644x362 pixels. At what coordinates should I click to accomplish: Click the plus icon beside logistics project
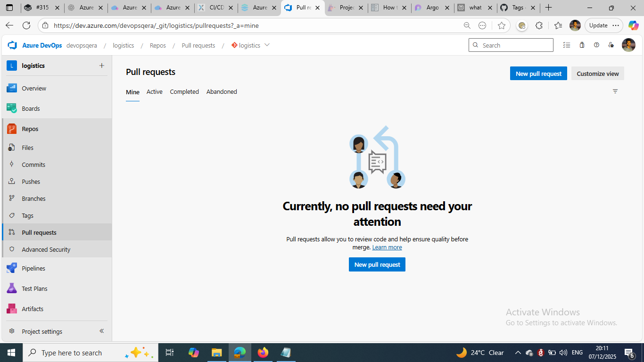coord(101,66)
